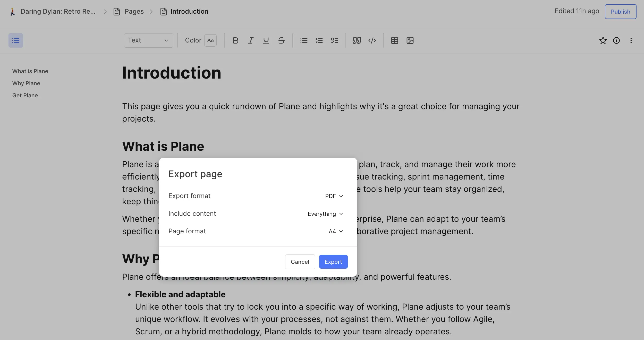Expand the Page format dropdown
The image size is (644, 340).
(336, 231)
